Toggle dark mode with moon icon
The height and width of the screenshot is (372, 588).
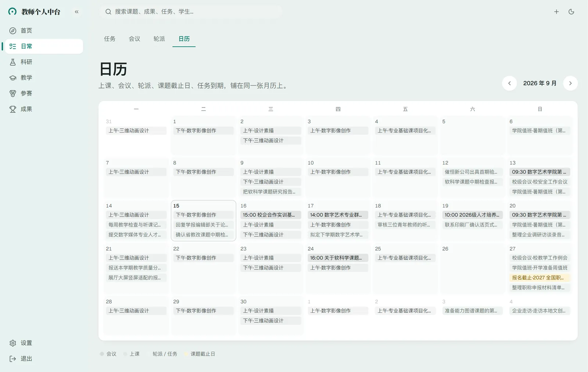[571, 12]
